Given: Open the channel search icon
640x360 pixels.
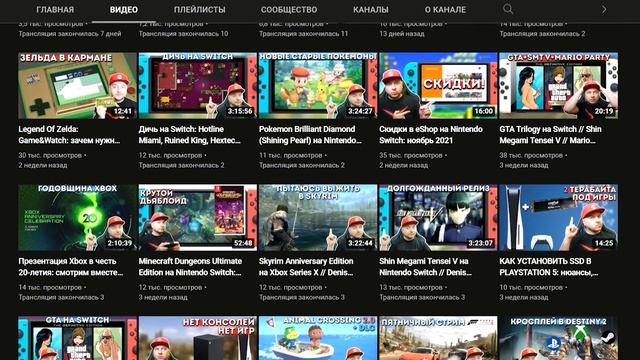Looking at the screenshot, I should tap(508, 9).
